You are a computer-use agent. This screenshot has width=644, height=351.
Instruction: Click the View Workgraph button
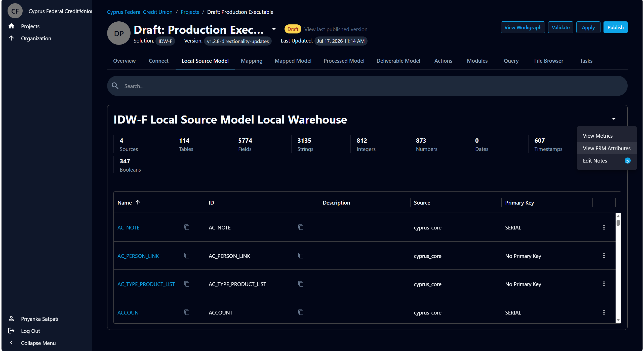[x=523, y=27]
